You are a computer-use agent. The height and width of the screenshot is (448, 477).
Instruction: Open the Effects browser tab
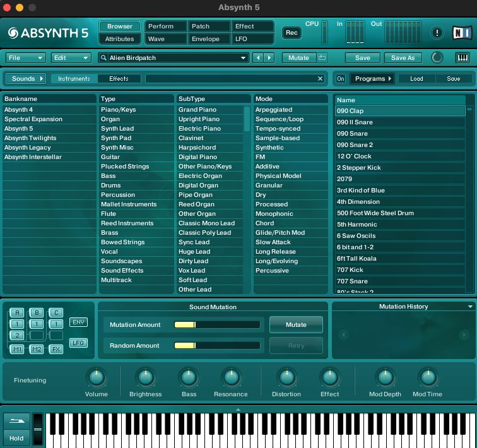(x=119, y=79)
